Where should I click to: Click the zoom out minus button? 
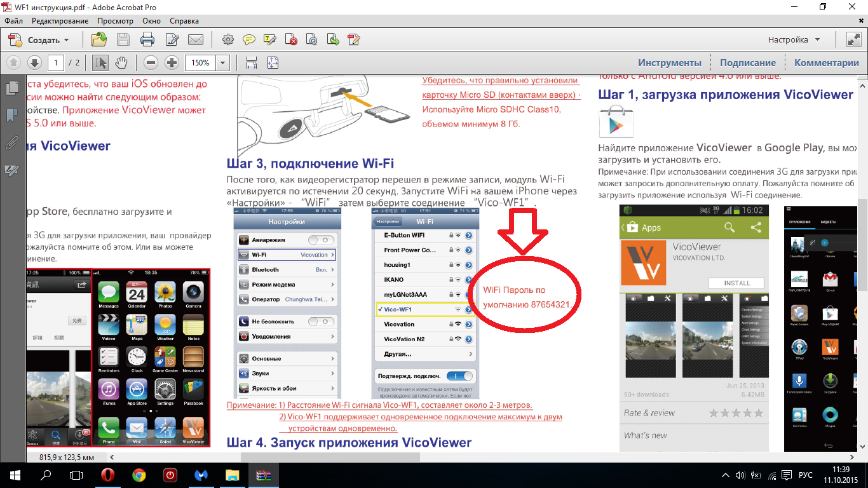[151, 63]
